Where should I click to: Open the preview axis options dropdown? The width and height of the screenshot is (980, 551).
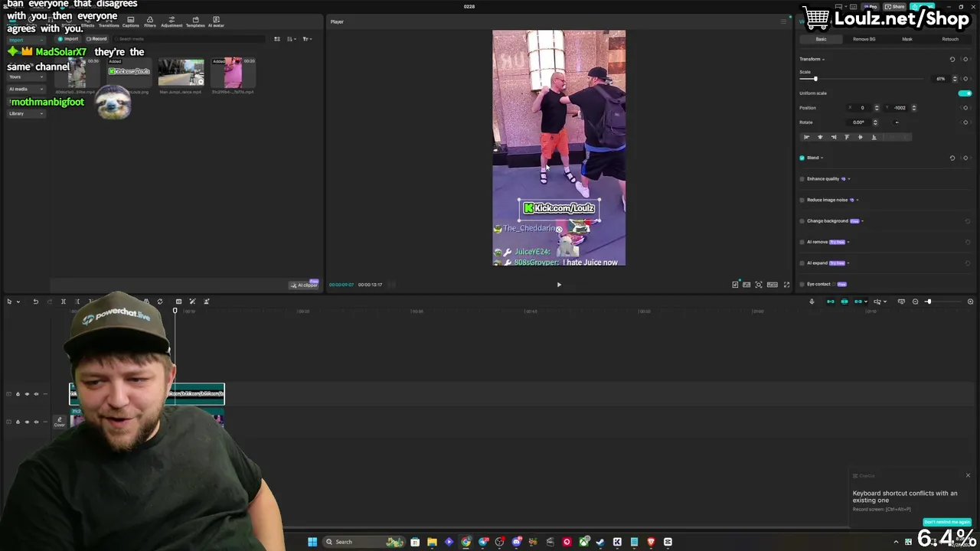[x=885, y=302]
